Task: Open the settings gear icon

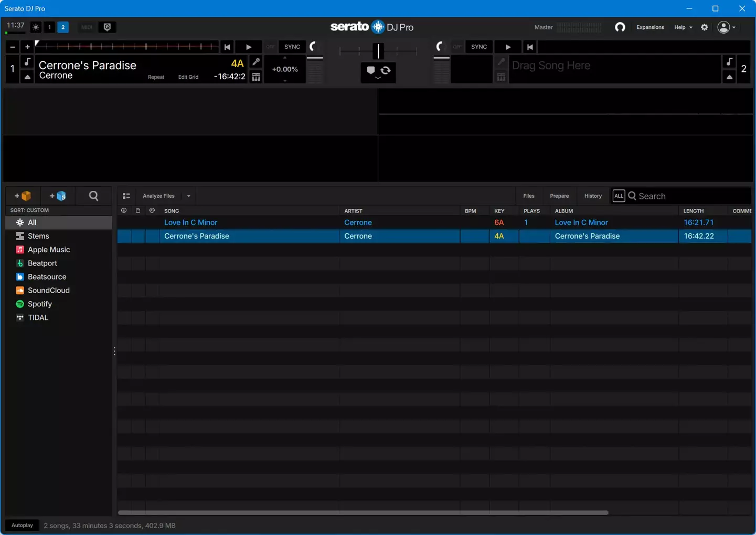Action: [704, 27]
